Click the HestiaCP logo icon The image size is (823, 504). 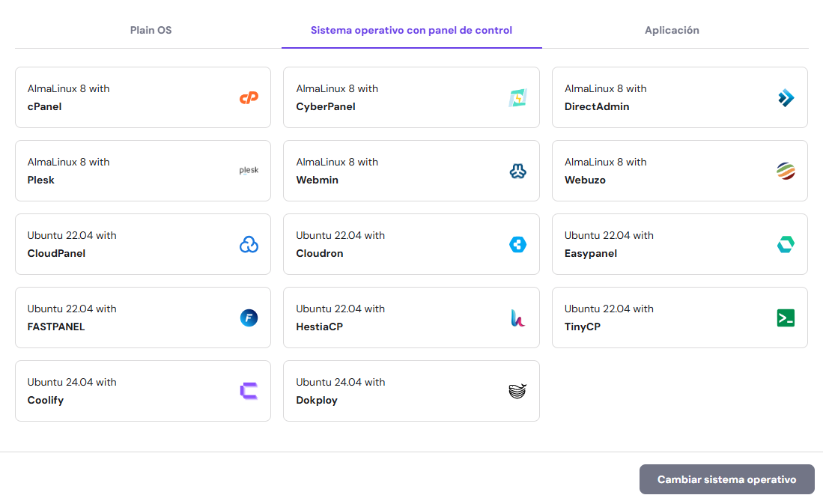[x=517, y=318]
